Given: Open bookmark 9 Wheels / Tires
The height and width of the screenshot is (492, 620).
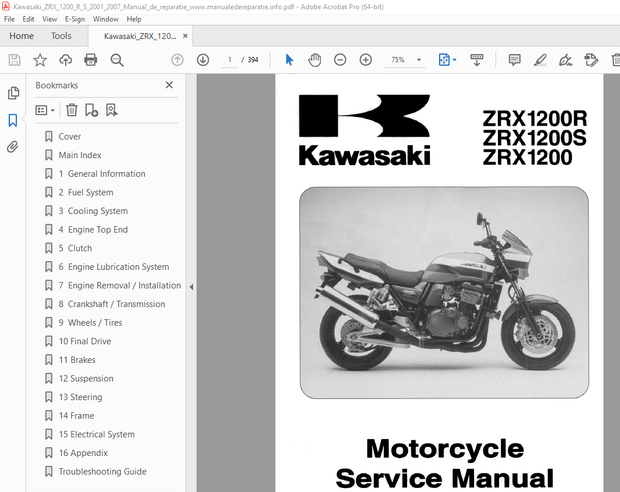Looking at the screenshot, I should point(91,322).
